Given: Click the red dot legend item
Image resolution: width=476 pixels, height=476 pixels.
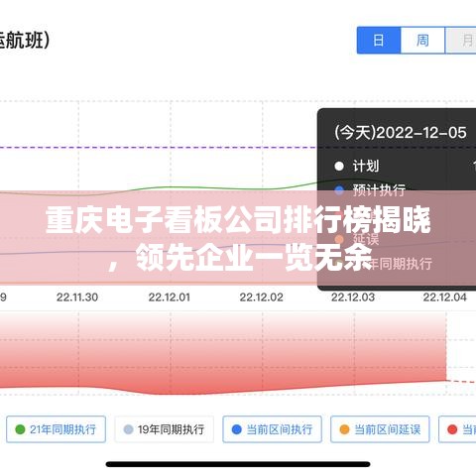Looking at the screenshot, I should pos(452,429).
